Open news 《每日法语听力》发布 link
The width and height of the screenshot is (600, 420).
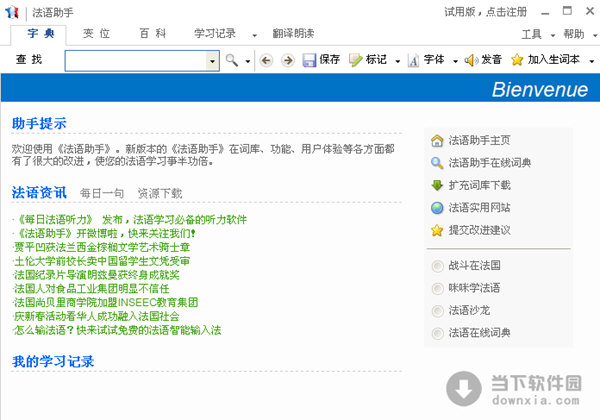(130, 220)
